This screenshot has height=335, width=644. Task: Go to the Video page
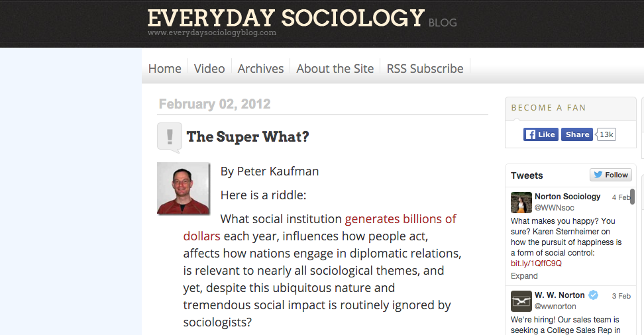[x=209, y=68]
